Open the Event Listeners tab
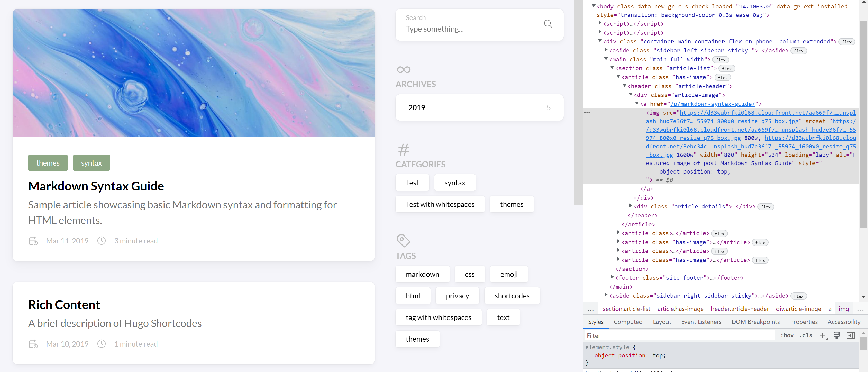This screenshot has height=372, width=868. tap(701, 322)
